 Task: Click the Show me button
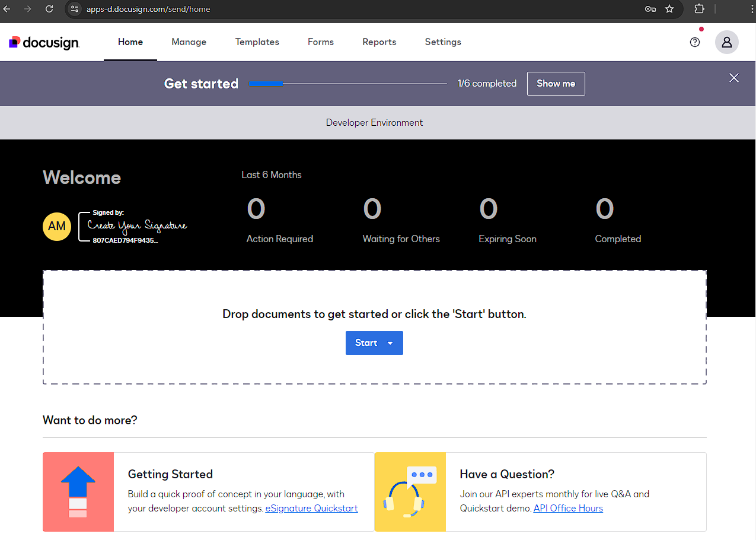coord(556,84)
